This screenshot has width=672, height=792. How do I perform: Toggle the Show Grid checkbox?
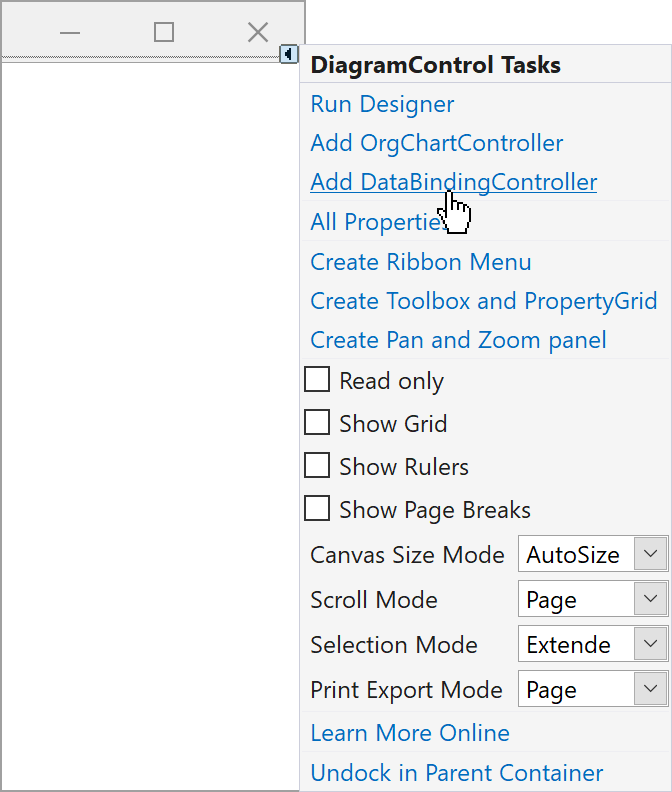tap(317, 423)
